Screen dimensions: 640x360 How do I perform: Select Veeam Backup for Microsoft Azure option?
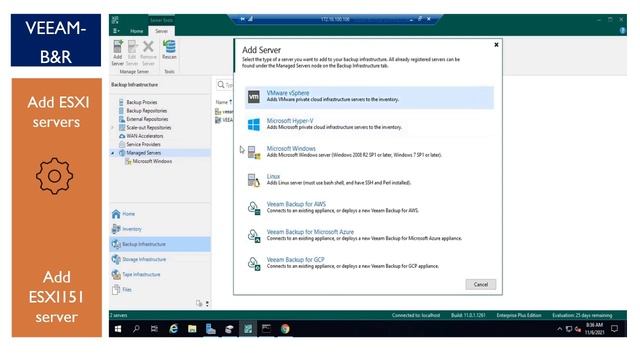[369, 235]
